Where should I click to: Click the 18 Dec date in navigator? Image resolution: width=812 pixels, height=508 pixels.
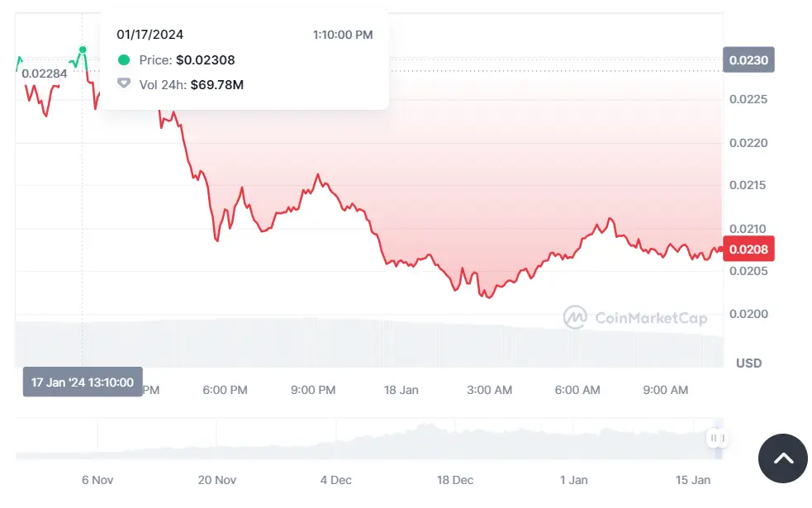click(x=455, y=480)
